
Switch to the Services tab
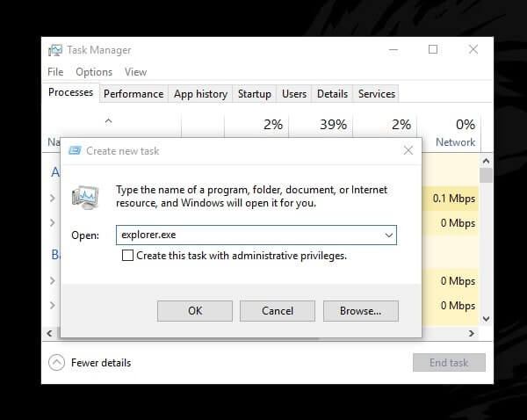(x=377, y=94)
